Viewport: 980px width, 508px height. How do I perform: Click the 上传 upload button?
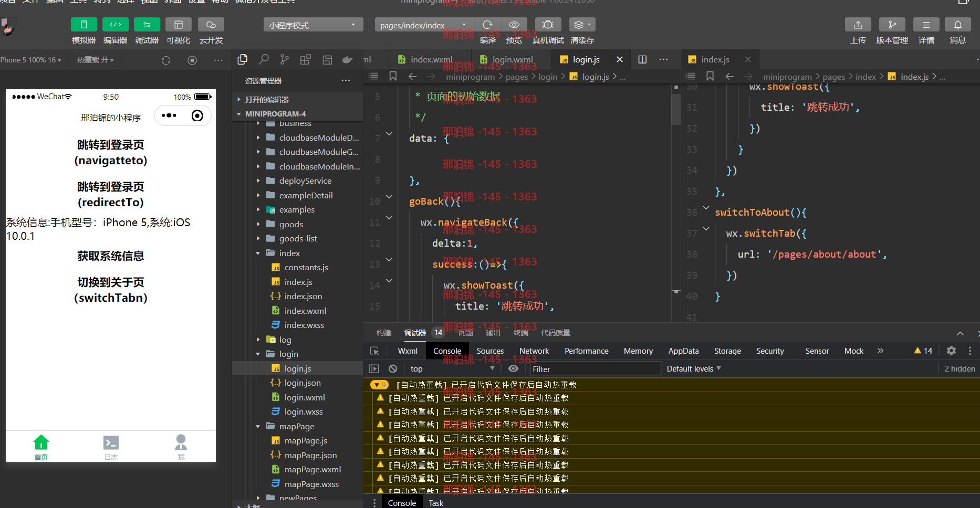click(858, 25)
